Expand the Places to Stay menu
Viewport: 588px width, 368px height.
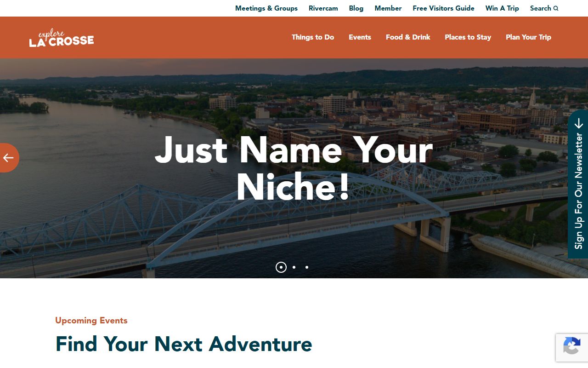tap(468, 37)
